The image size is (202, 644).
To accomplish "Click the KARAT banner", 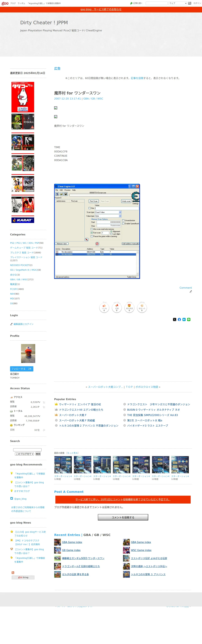I will 23,220.
